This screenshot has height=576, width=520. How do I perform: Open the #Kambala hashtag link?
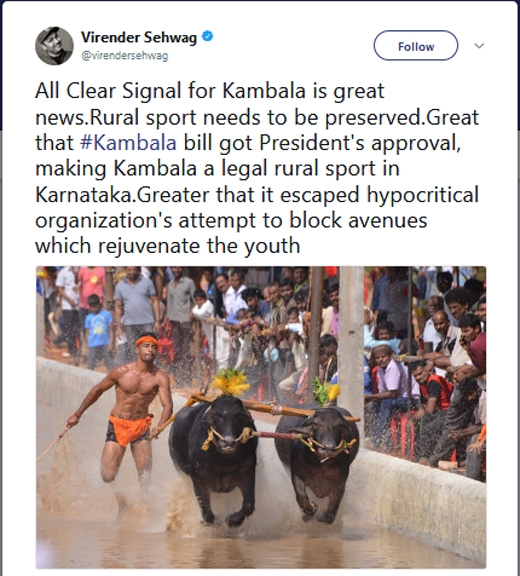coord(128,143)
